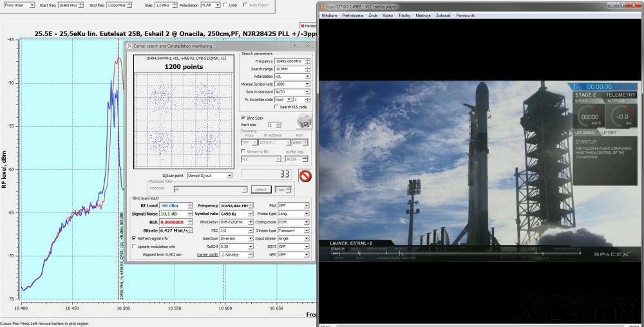Enable Update modulation info checkbox

click(134, 247)
